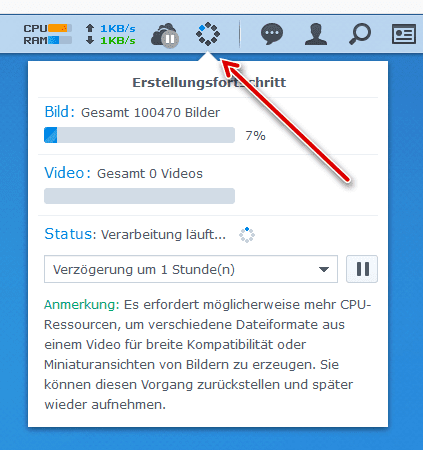Click the CPU usage indicator
The height and width of the screenshot is (450, 423).
tap(48, 28)
